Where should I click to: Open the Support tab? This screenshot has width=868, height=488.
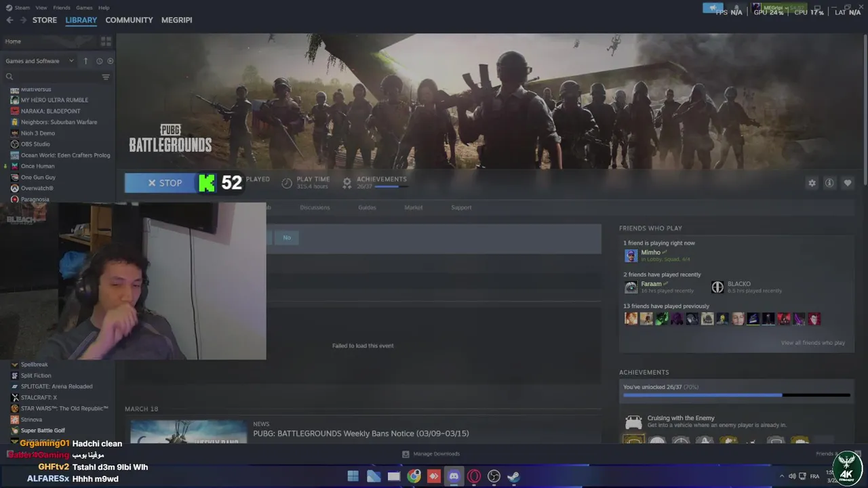[461, 207]
